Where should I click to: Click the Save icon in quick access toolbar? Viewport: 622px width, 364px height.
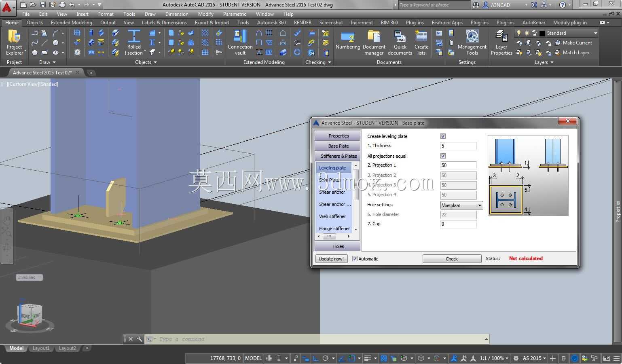pyautogui.click(x=42, y=5)
